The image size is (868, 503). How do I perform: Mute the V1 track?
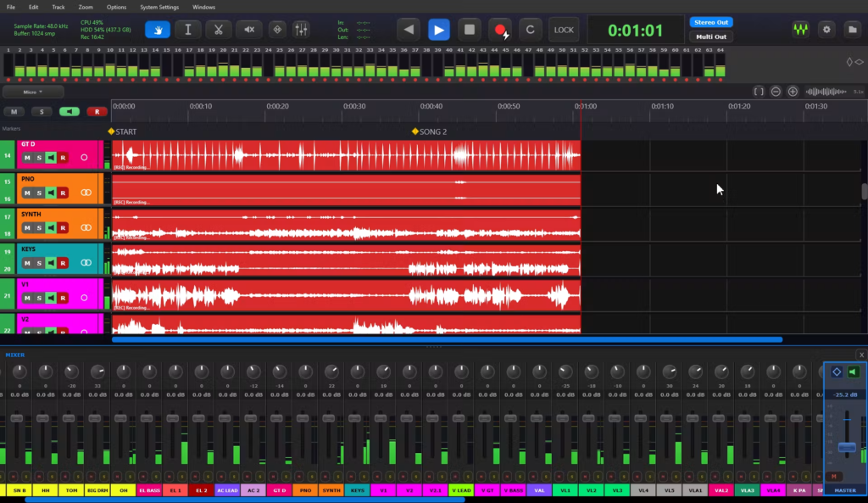point(27,298)
